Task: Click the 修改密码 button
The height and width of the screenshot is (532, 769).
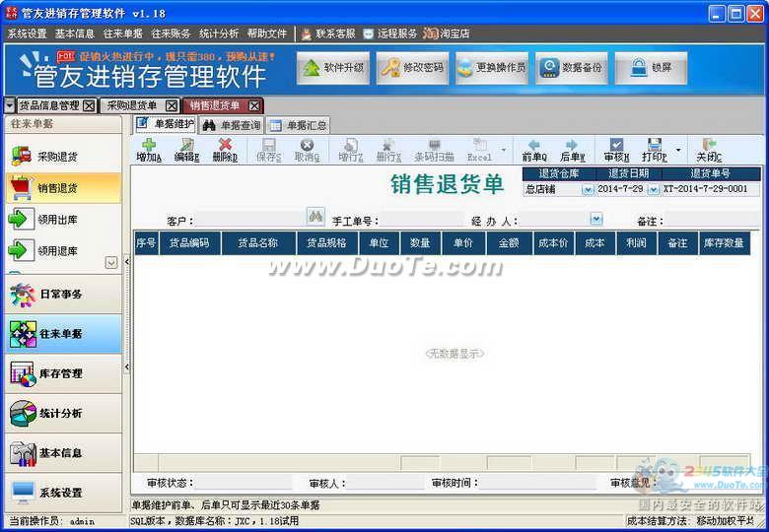Action: [412, 68]
